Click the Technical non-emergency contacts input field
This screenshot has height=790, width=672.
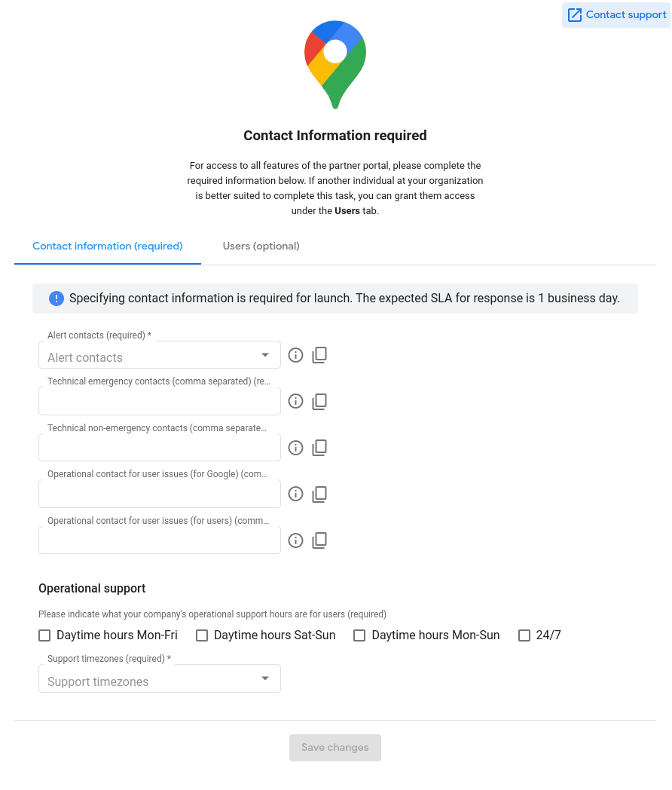[159, 446]
